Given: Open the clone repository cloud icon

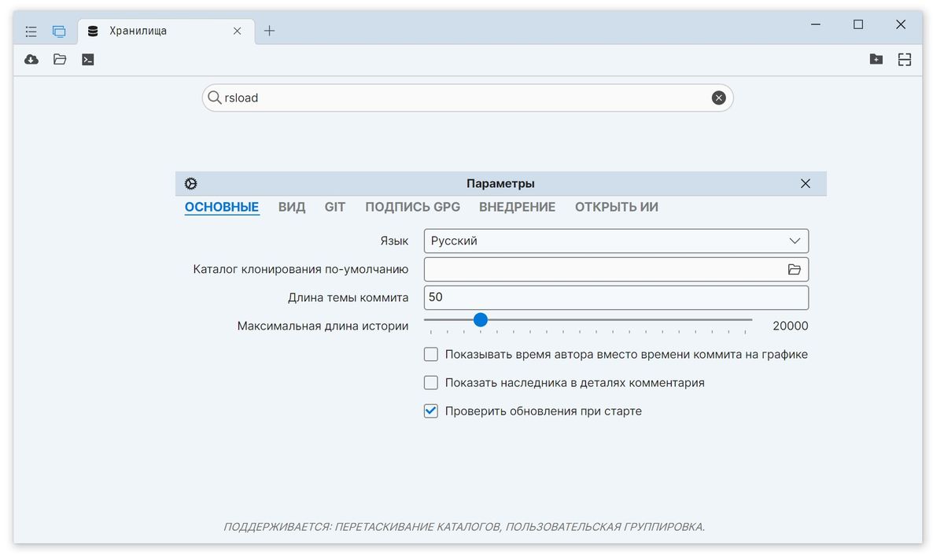Looking at the screenshot, I should [x=31, y=59].
